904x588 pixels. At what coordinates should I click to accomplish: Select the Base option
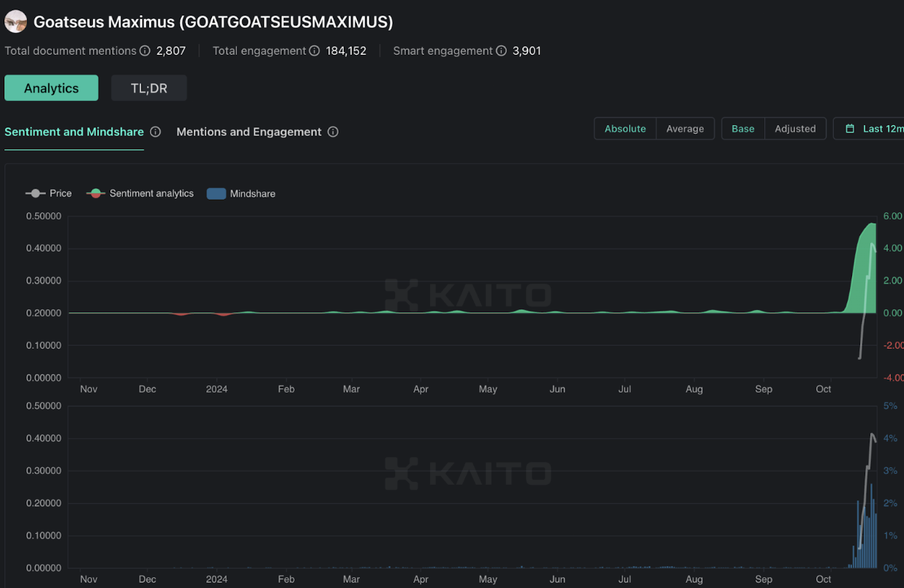(743, 129)
